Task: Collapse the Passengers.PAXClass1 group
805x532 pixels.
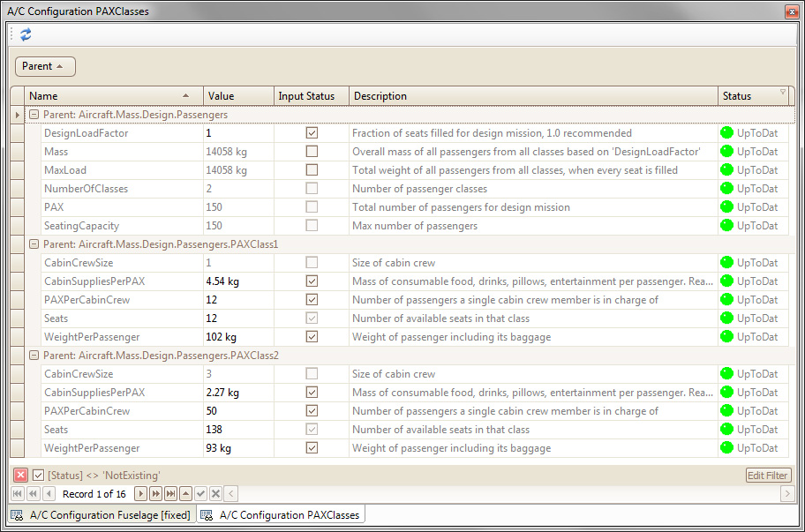Action: 34,244
